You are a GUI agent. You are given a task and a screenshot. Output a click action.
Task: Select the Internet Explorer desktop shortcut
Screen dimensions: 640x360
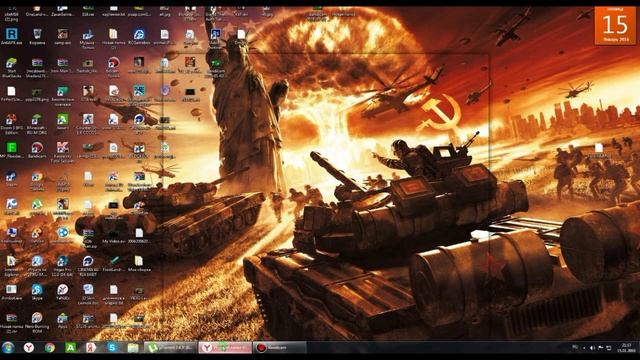[x=11, y=266]
